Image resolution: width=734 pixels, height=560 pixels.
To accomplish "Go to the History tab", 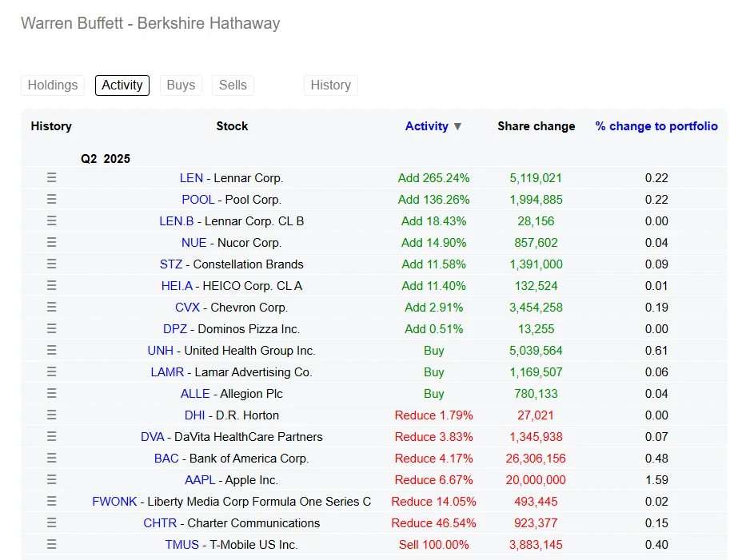I will click(x=331, y=85).
